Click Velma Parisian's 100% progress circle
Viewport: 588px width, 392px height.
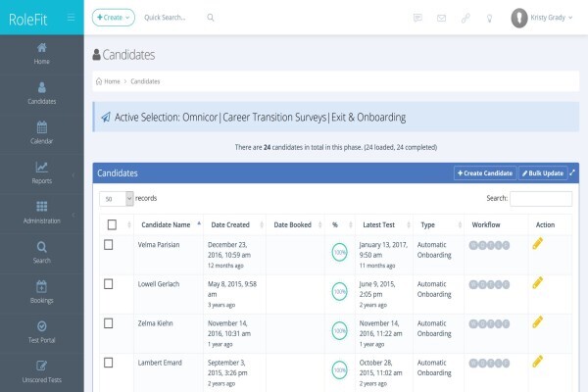pos(339,252)
